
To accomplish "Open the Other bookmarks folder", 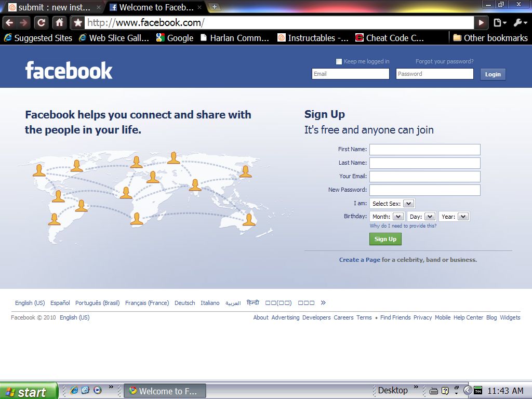I will tap(490, 38).
